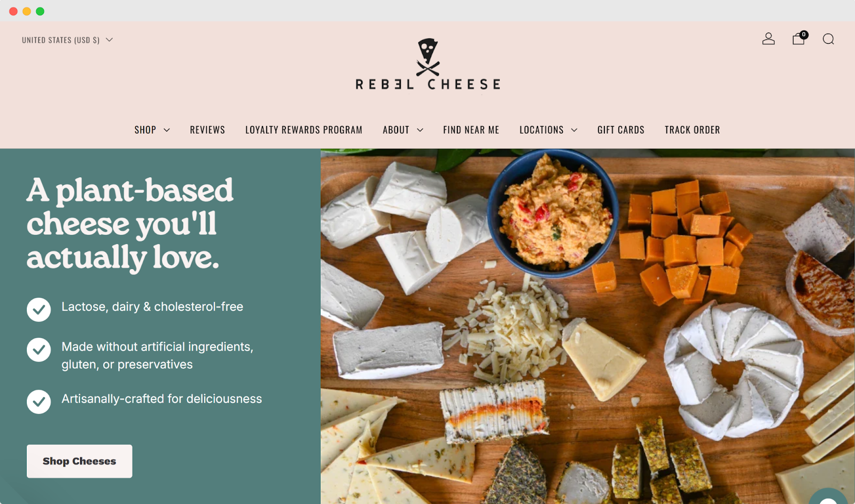
Task: Click the checkmark beside Lactose, dairy & cholesterol-free
Action: point(39,310)
